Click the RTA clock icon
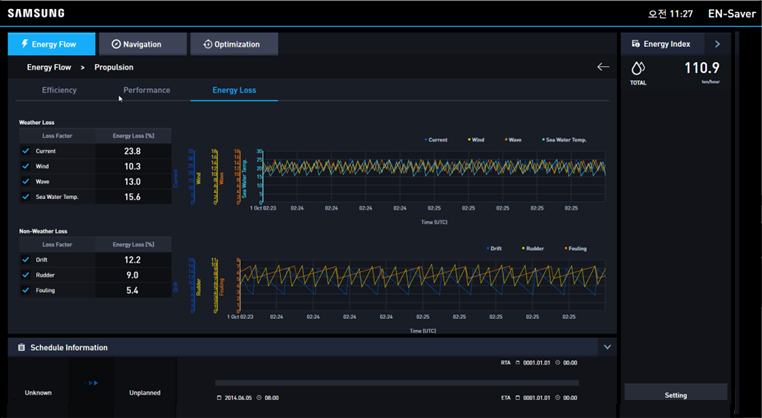Image resolution: width=762 pixels, height=418 pixels. [558, 363]
